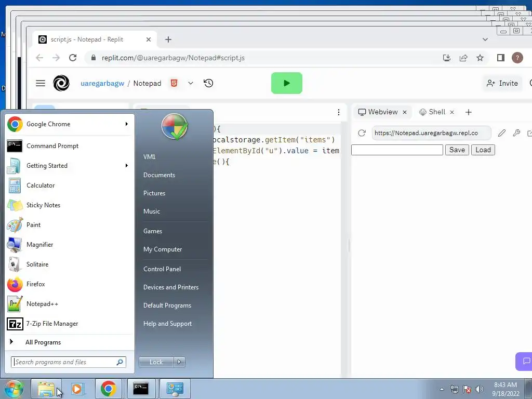Viewport: 532px width, 399px height.
Task: Switch to Command Prompt on taskbar
Action: pos(141,389)
